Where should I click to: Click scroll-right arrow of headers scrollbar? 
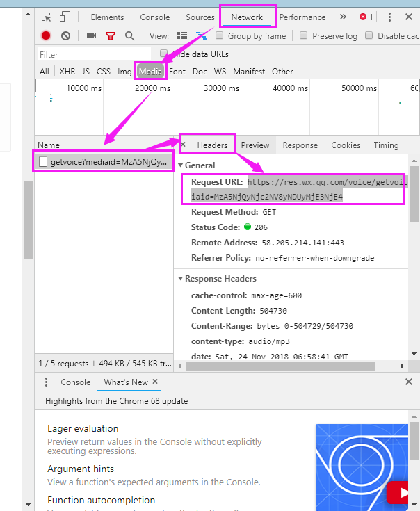coord(403,366)
